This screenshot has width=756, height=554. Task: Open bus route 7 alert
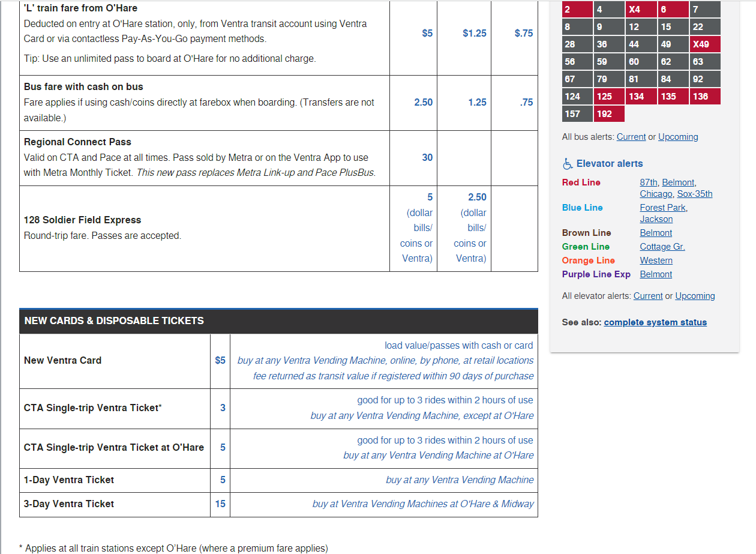[x=705, y=9]
